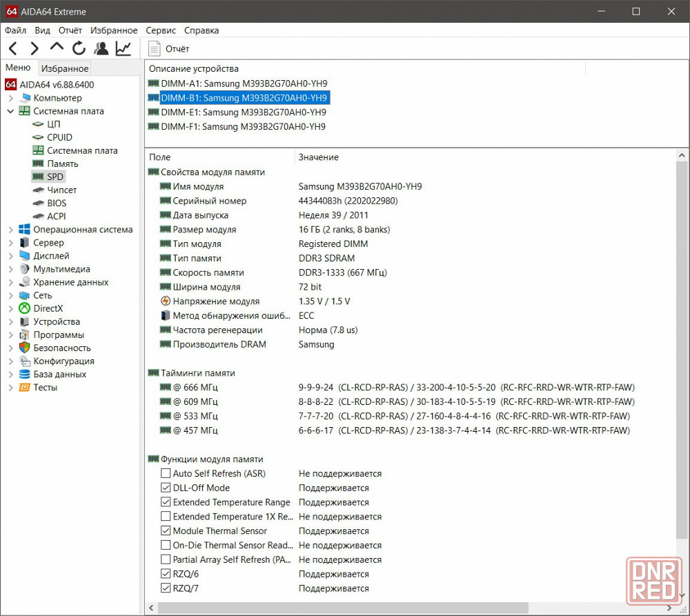Open the BIOS tree item

click(57, 203)
